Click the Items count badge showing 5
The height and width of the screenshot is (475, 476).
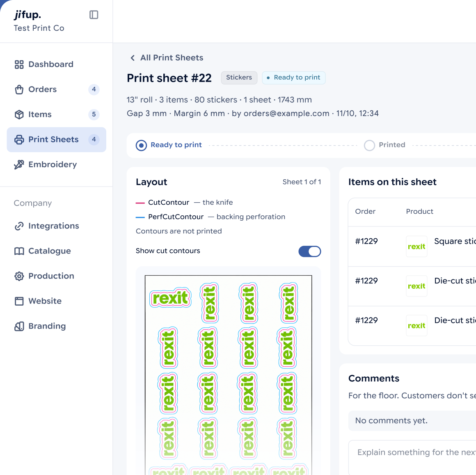pyautogui.click(x=94, y=114)
